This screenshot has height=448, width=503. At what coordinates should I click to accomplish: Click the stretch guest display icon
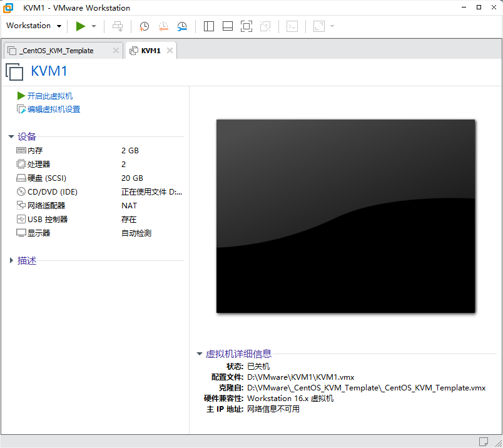pos(319,26)
